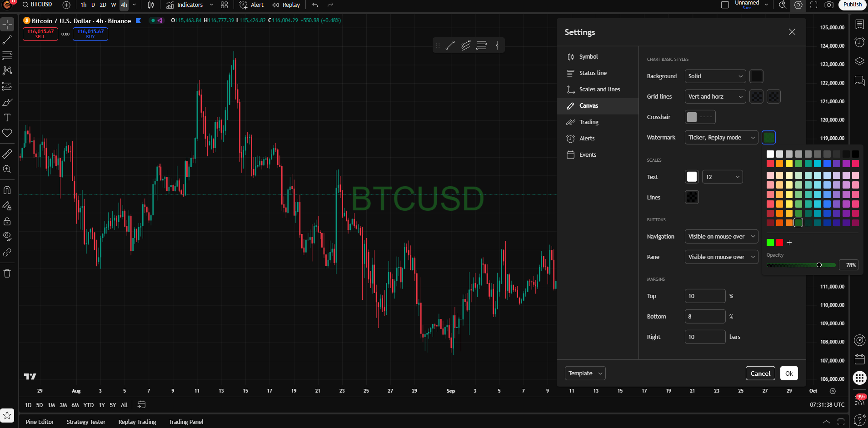
Task: Open the Watchlist panel icon
Action: click(x=859, y=24)
